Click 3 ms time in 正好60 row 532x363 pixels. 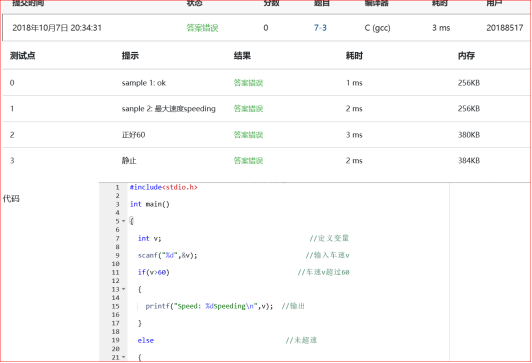354,135
